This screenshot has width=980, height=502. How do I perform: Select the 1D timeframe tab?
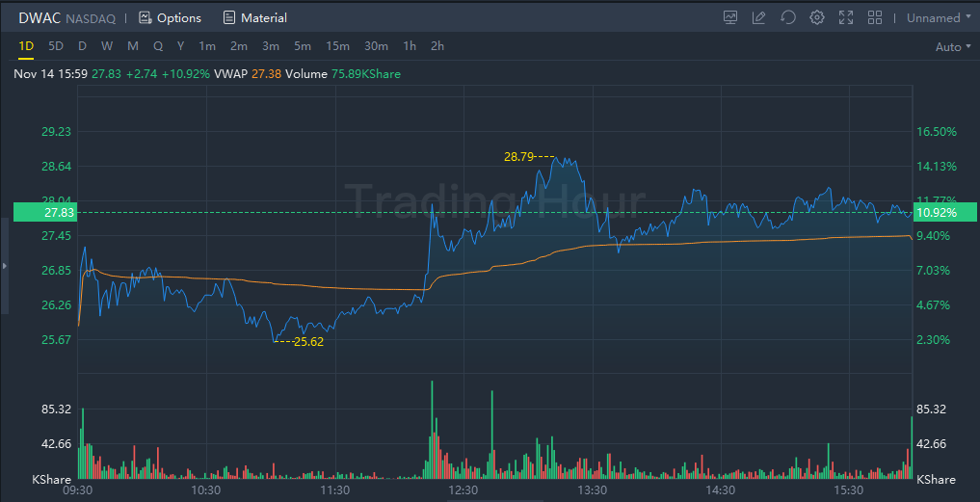point(26,46)
